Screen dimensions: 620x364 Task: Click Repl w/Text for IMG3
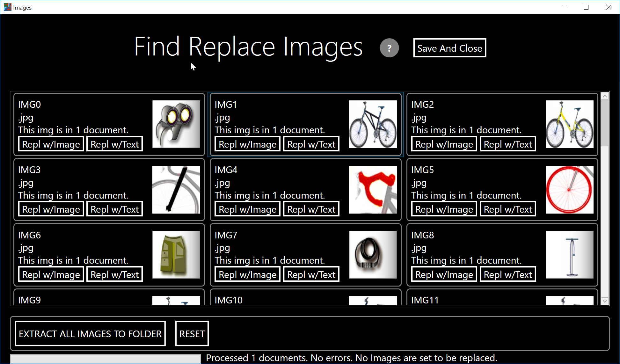click(115, 209)
